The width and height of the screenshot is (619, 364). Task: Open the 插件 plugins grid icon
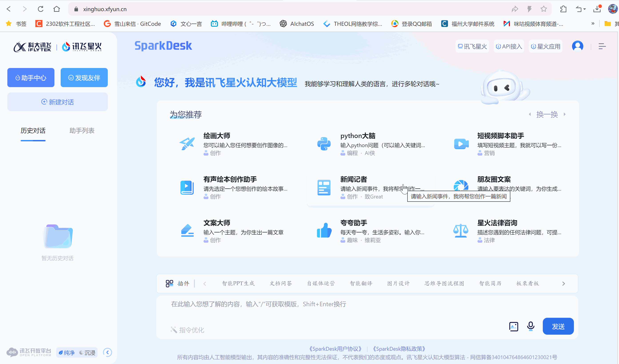[x=170, y=283]
